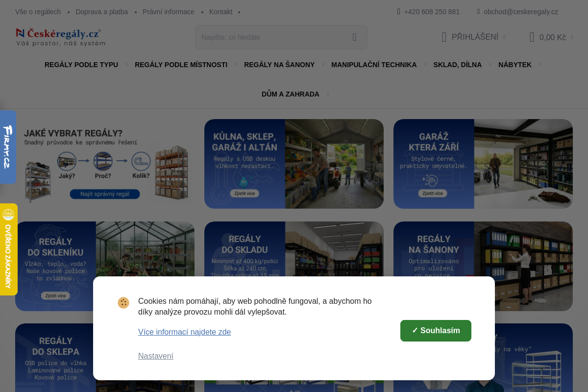Image resolution: width=588 pixels, height=392 pixels.
Task: Open the Garáž která září banner
Action: 483,164
